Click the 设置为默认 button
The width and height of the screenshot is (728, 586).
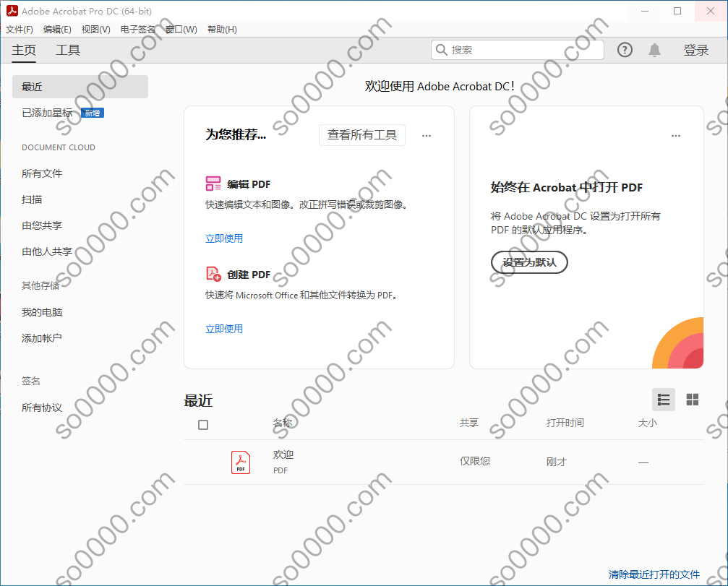[x=529, y=262]
